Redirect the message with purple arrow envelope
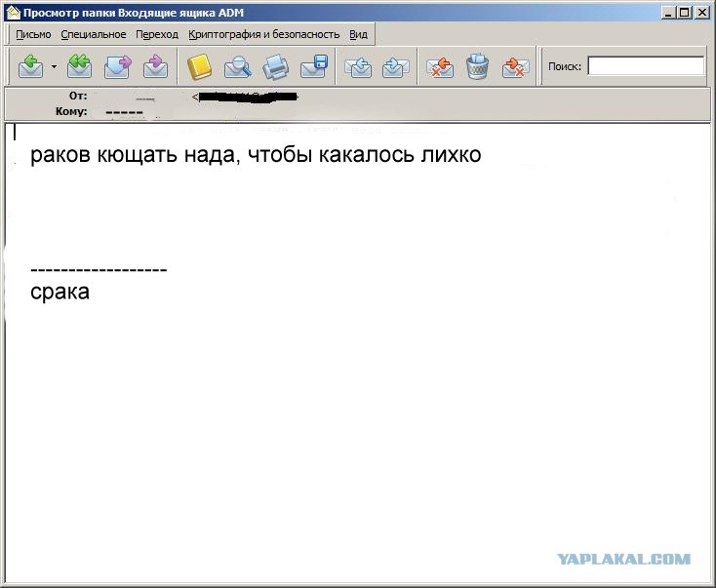Viewport: 716px width, 588px height. coord(156,66)
